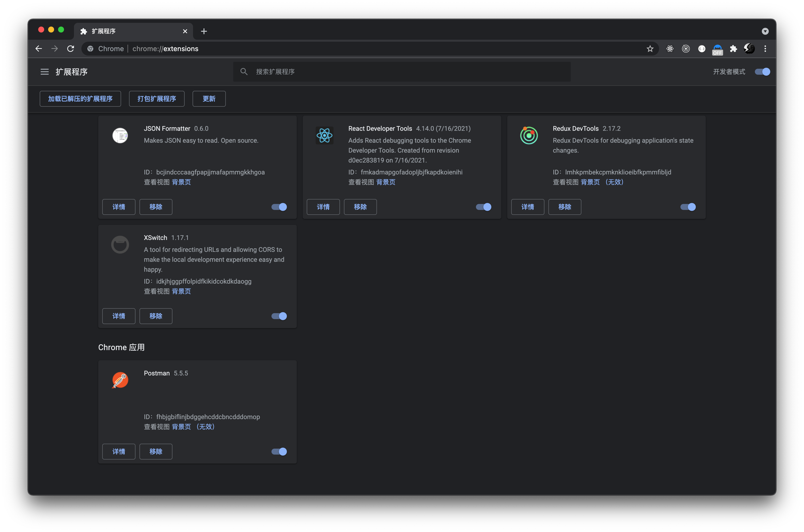Screen dimensions: 804x532
Task: Click 加载已解压的扩展程序 button
Action: point(80,99)
